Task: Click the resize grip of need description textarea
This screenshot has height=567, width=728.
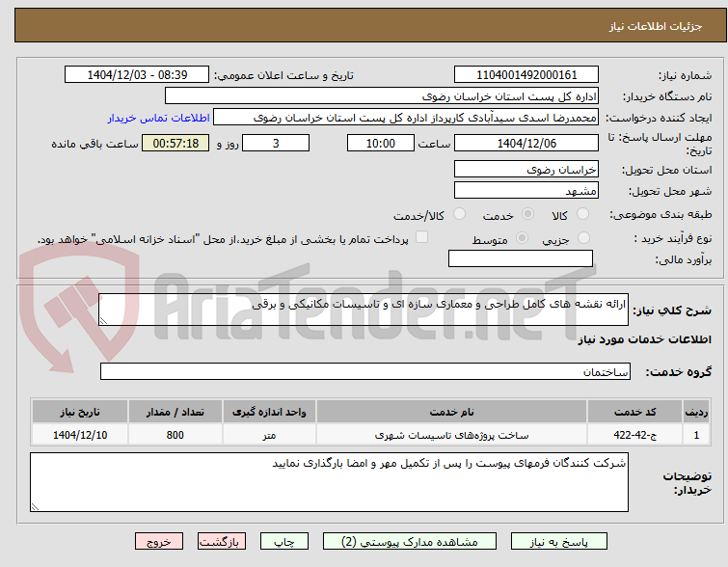Action: coord(103,320)
